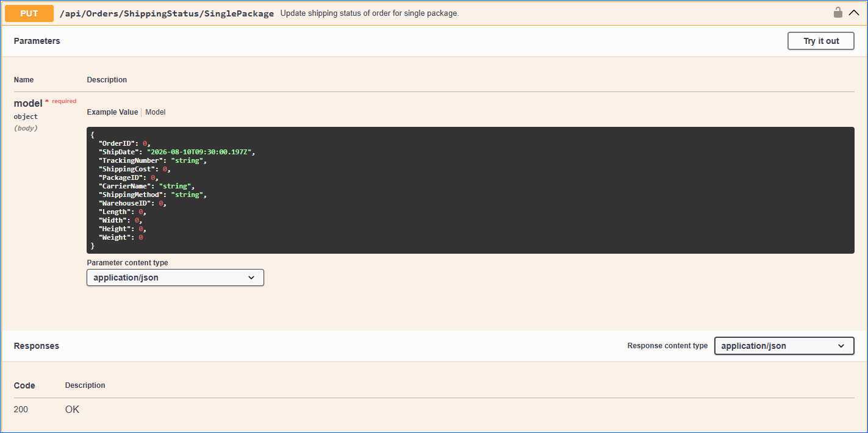
Task: Open the Response content type dropdown
Action: pos(784,346)
